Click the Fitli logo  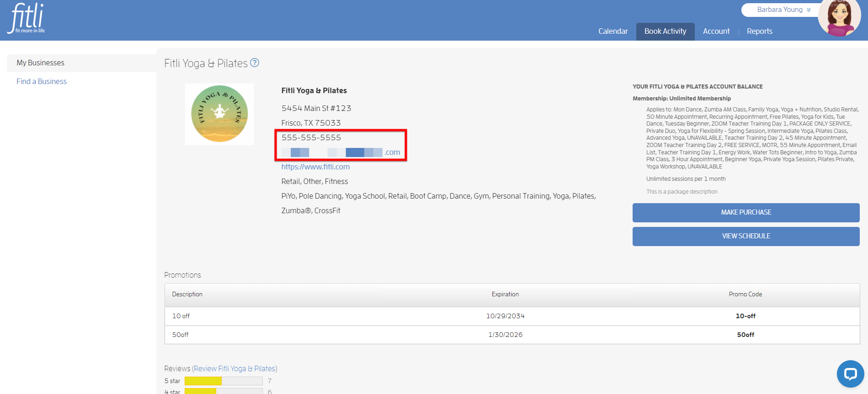pos(27,18)
